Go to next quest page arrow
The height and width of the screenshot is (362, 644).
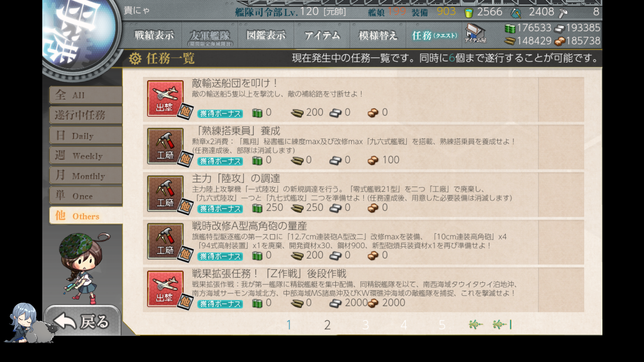click(x=476, y=324)
